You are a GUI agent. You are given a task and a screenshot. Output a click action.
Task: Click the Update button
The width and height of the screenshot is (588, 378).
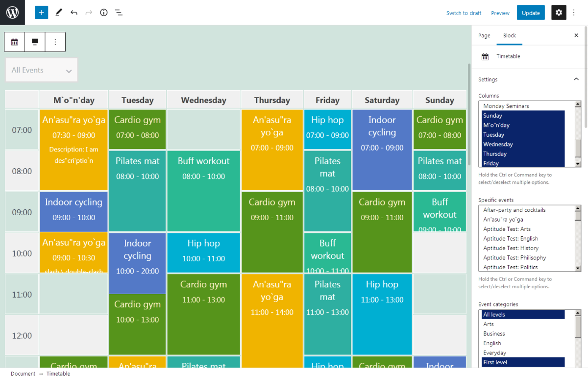point(531,12)
